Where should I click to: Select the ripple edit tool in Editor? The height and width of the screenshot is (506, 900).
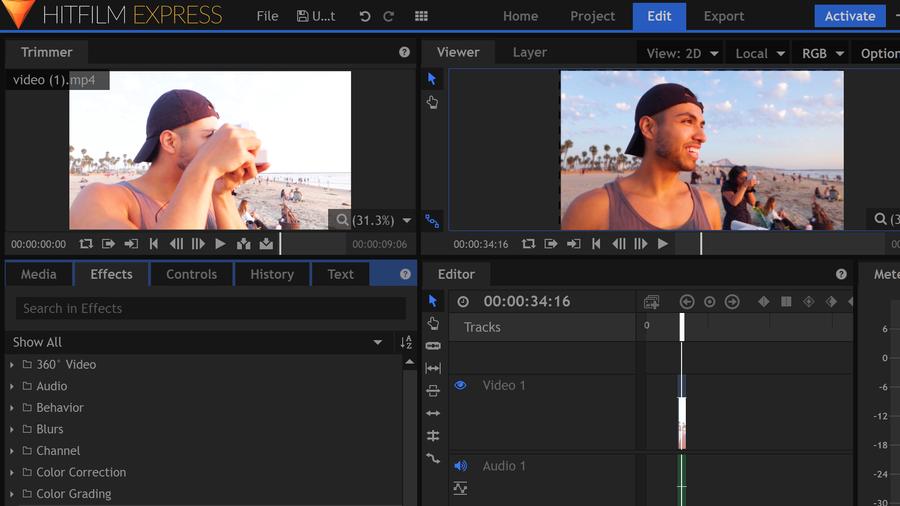point(433,413)
